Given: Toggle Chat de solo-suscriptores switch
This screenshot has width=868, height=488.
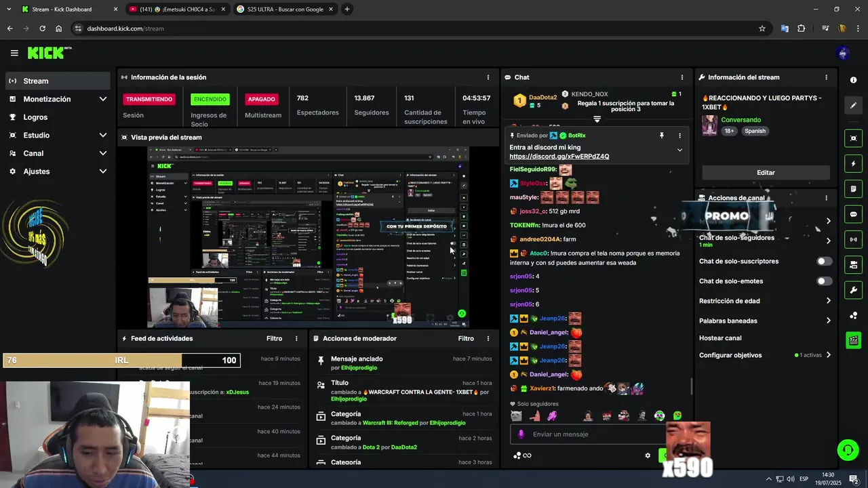Looking at the screenshot, I should [824, 261].
